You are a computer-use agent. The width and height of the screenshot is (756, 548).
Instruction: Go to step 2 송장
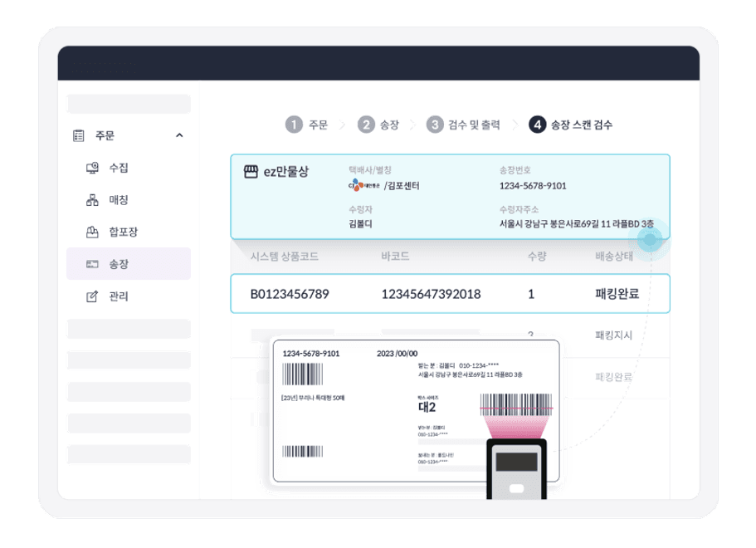pos(378,125)
